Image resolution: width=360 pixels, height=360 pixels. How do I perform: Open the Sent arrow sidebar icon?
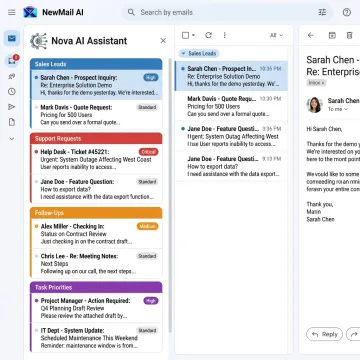[12, 107]
